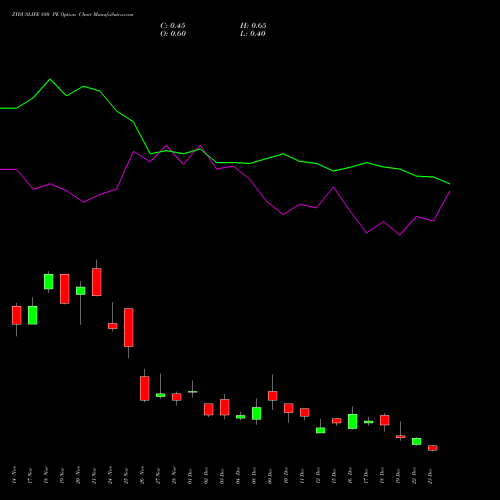The height and width of the screenshot is (500, 500).
Task: Select the '04 Dec' date label
Action: [x=238, y=475]
